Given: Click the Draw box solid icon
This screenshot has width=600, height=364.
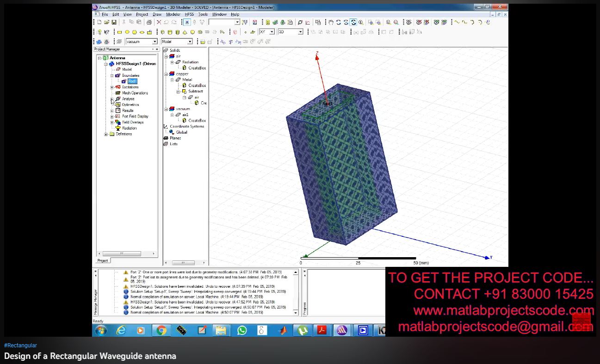Looking at the screenshot, I should click(163, 32).
